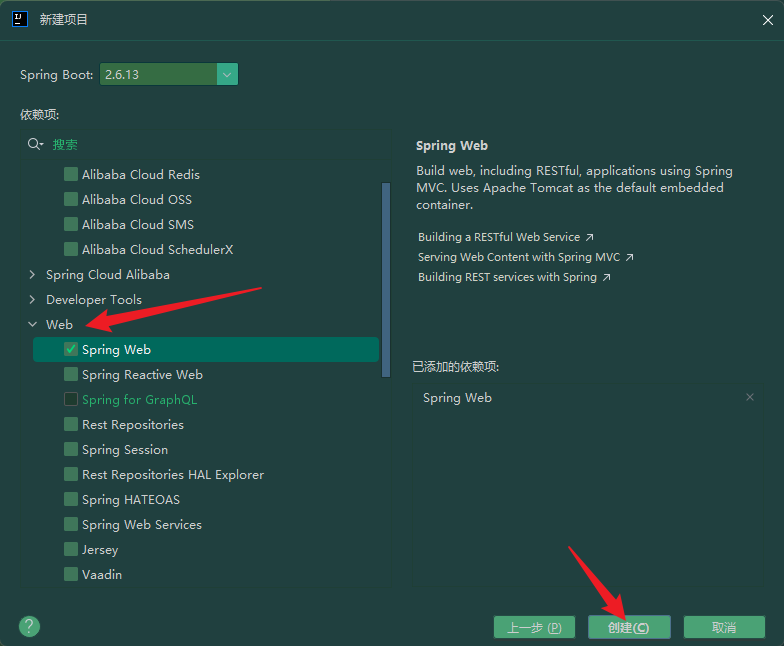Image resolution: width=784 pixels, height=646 pixels.
Task: Close the New Project dialog
Action: coord(768,20)
